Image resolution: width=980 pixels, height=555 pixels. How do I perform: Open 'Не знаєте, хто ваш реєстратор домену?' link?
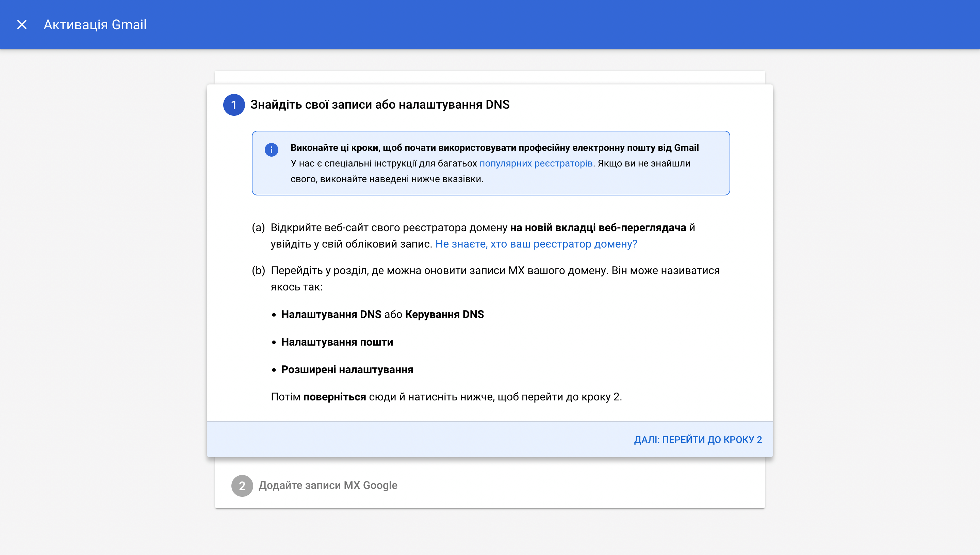click(x=536, y=244)
